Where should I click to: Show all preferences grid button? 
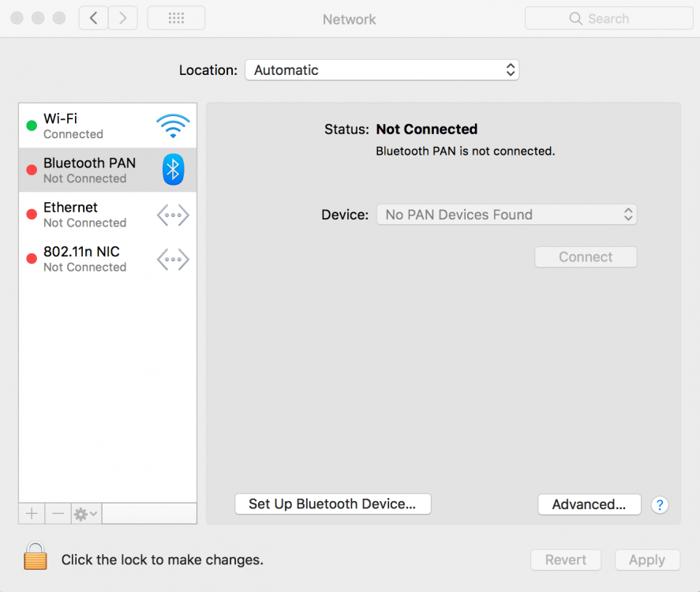tap(176, 18)
